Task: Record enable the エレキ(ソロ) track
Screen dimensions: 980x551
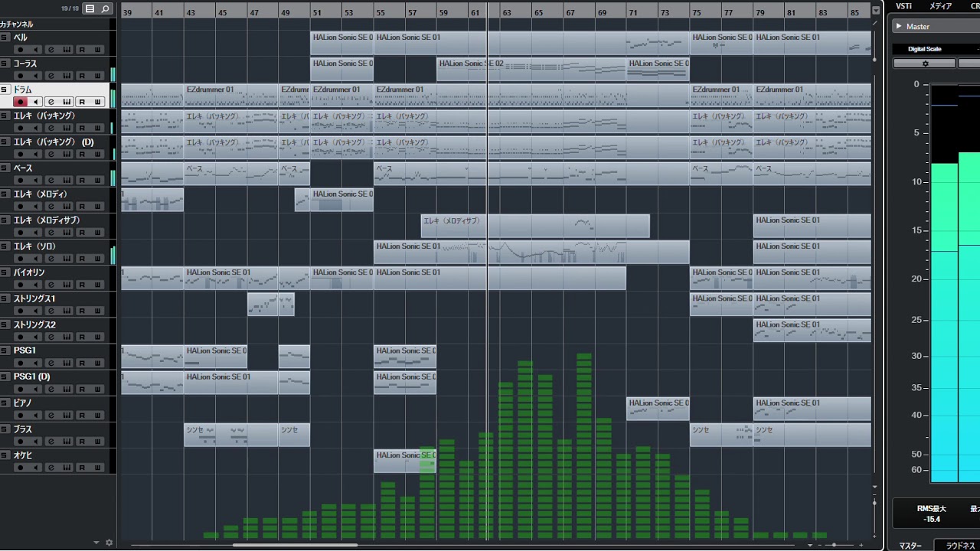Action: (x=21, y=258)
